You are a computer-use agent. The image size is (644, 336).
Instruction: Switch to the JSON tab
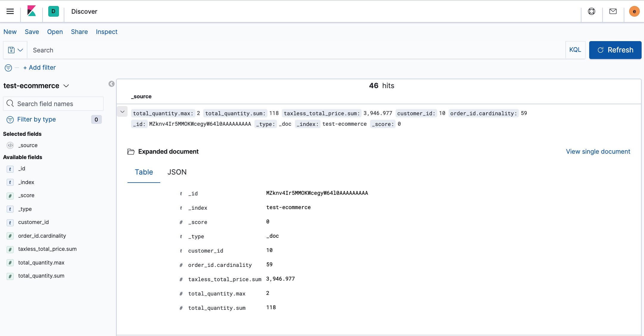tap(177, 172)
